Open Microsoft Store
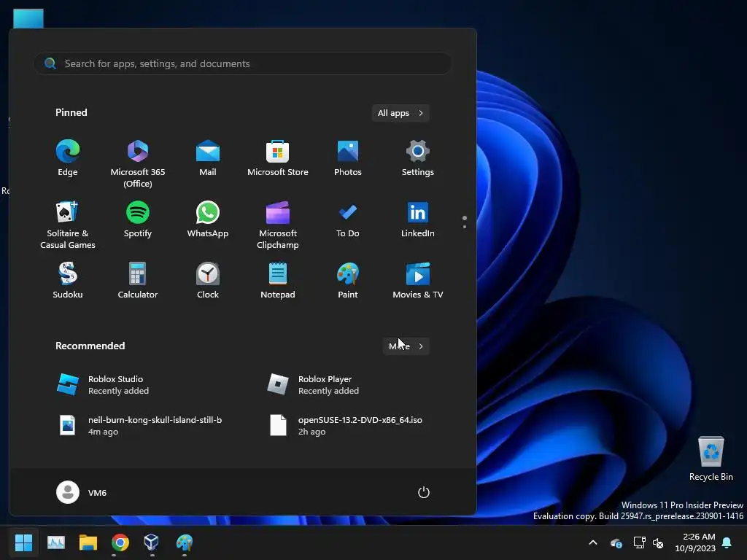The image size is (747, 560). (x=278, y=158)
